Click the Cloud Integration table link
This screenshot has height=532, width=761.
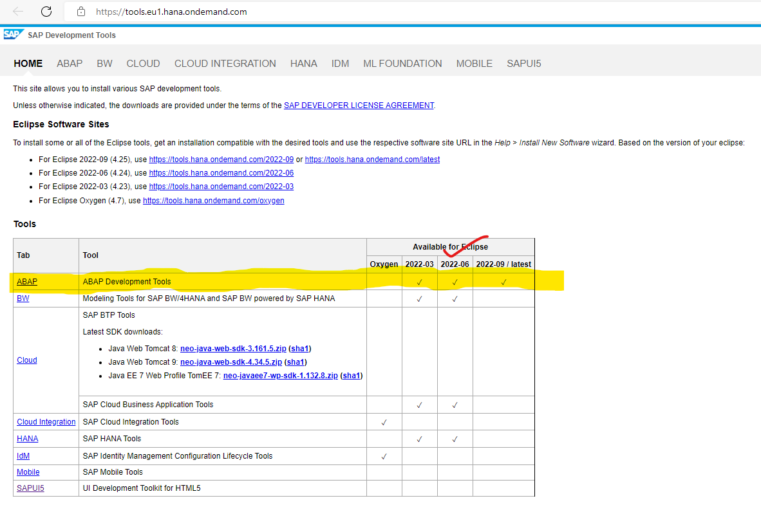click(x=46, y=422)
